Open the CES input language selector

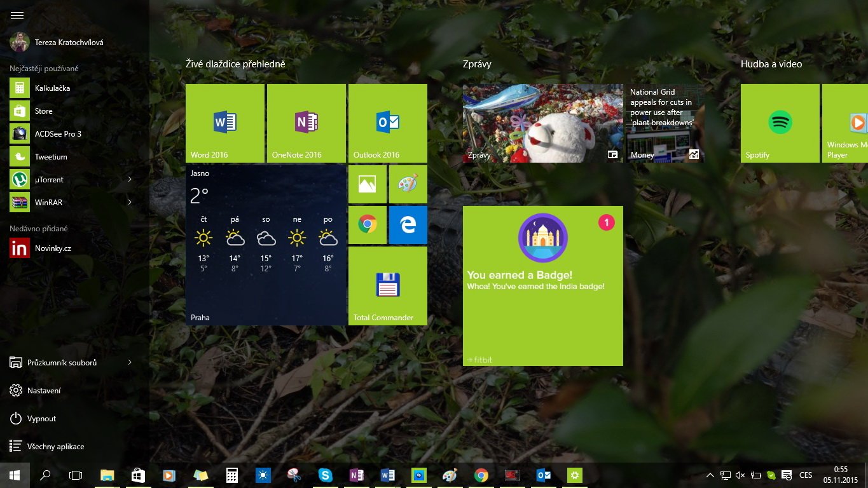click(806, 475)
